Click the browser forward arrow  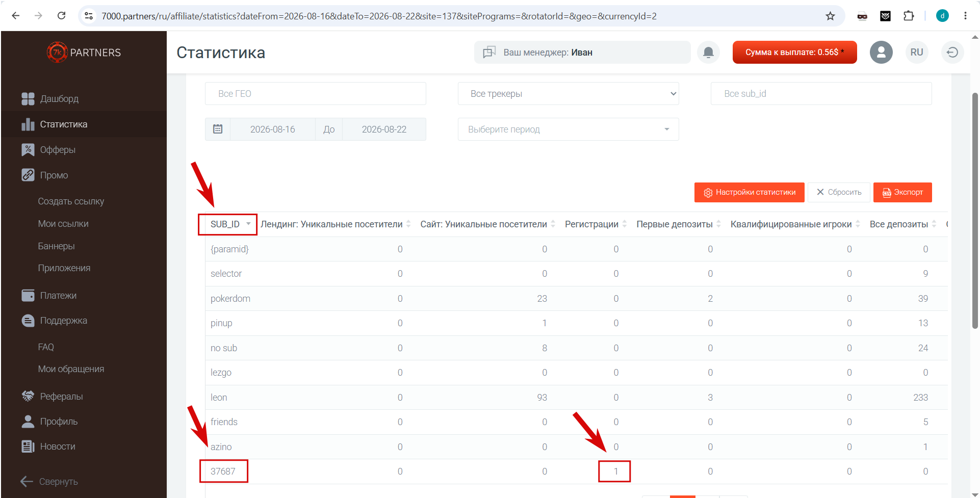tap(38, 16)
